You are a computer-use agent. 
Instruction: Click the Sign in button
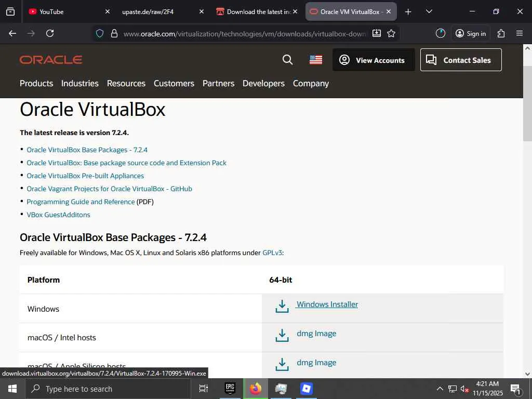(471, 33)
